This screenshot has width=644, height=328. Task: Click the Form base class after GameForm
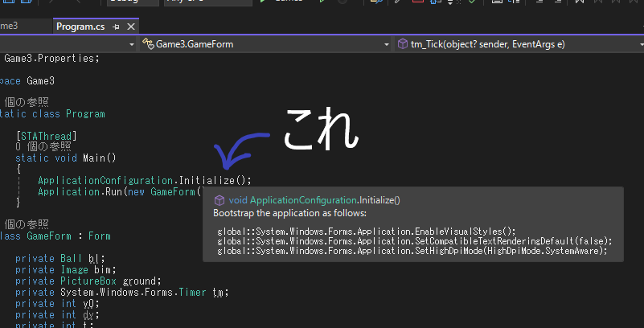100,236
